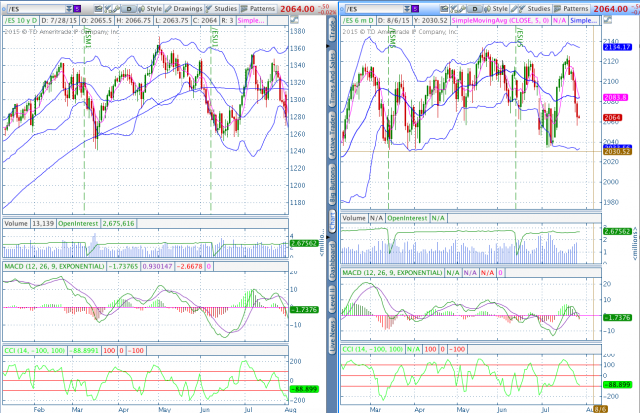Click the -1.7376 MACD value bubble in left chart
This screenshot has height=413, width=640.
(x=304, y=310)
